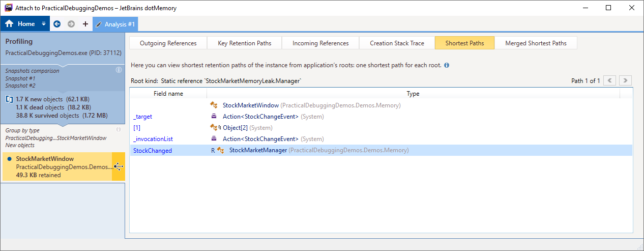This screenshot has width=644, height=251.
Task: Select the Shortest Paths tab
Action: click(x=464, y=43)
